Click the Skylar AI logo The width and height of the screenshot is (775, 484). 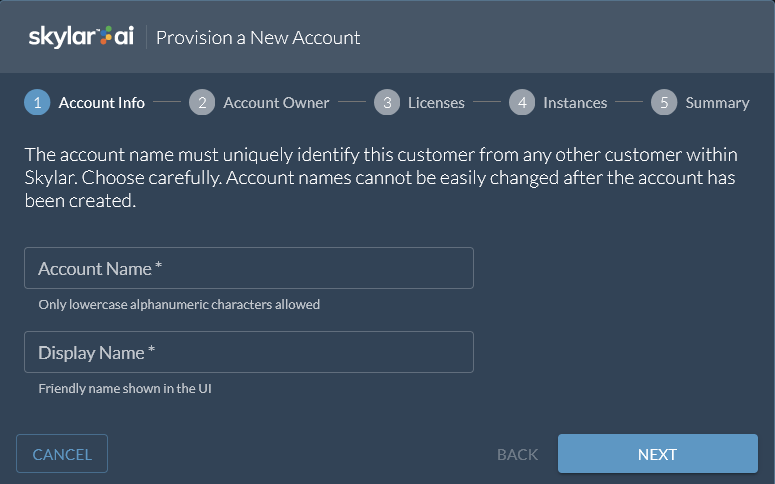pos(81,37)
